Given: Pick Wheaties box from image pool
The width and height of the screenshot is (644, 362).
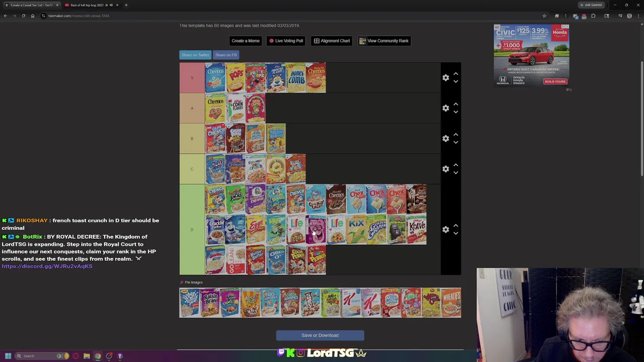Looking at the screenshot, I should click(451, 303).
